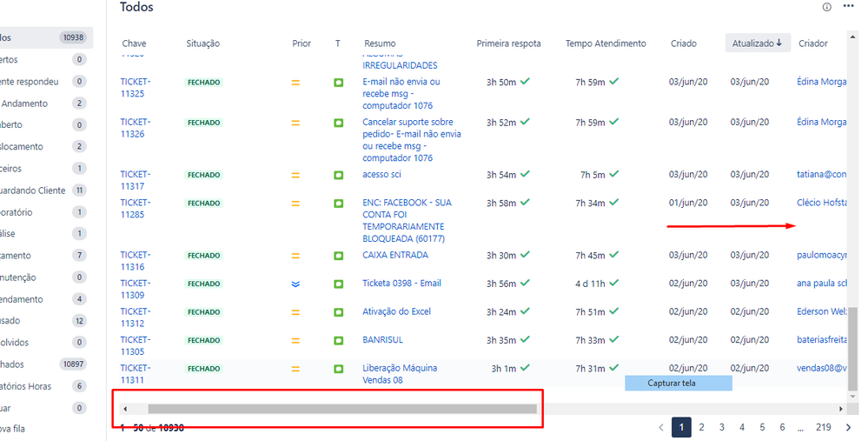Screen dimensions: 868x441
Task: Click '01/jun/20' created date cell
Action: click(688, 202)
